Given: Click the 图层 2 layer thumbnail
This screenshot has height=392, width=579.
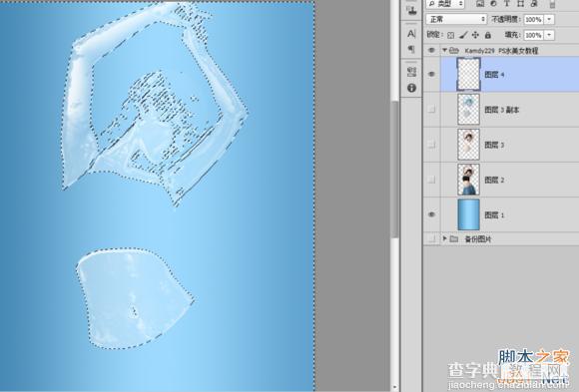Looking at the screenshot, I should click(x=468, y=180).
